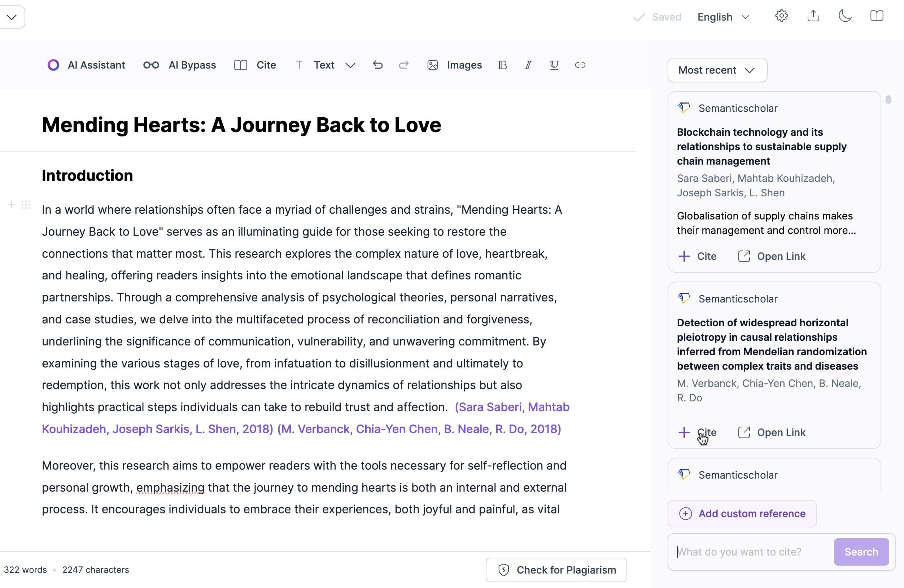Insert a hyperlink with link icon
Image resolution: width=904 pixels, height=588 pixels.
click(x=580, y=65)
